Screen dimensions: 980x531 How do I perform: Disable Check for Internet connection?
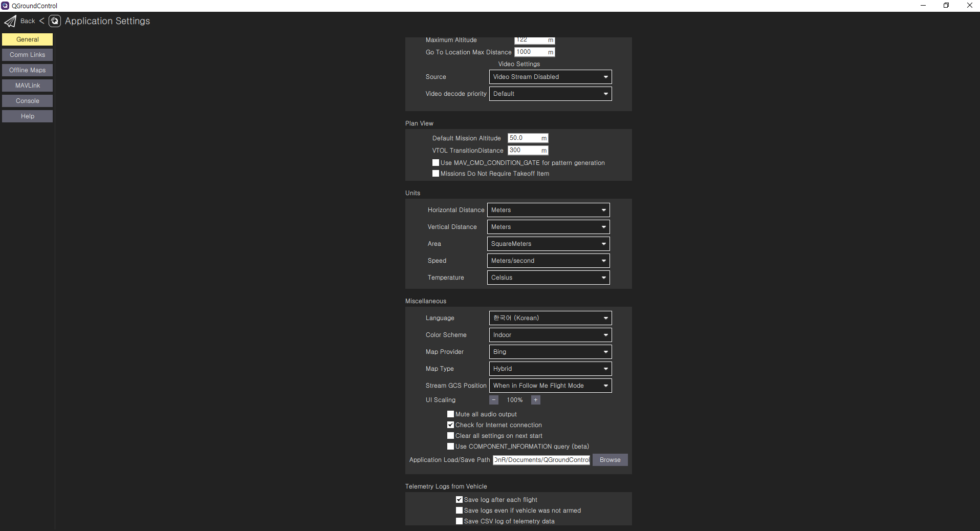pyautogui.click(x=450, y=424)
